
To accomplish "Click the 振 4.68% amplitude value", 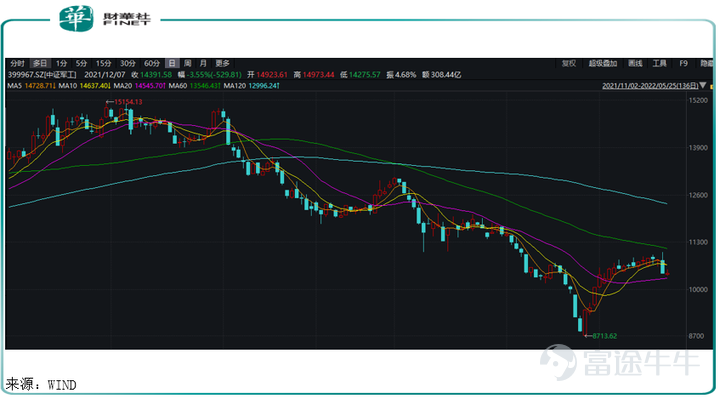I will point(401,75).
